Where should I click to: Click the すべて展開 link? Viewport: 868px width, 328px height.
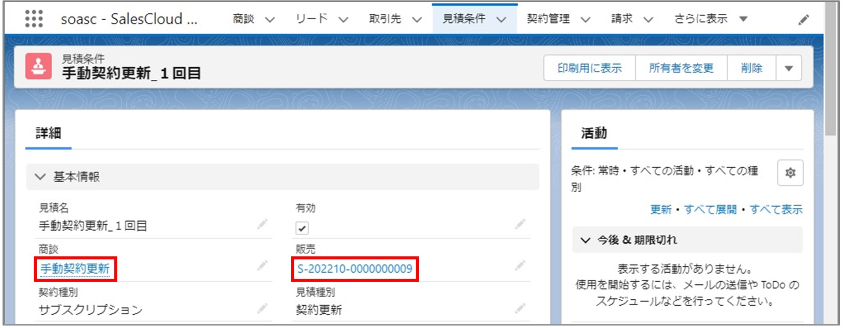tap(710, 210)
